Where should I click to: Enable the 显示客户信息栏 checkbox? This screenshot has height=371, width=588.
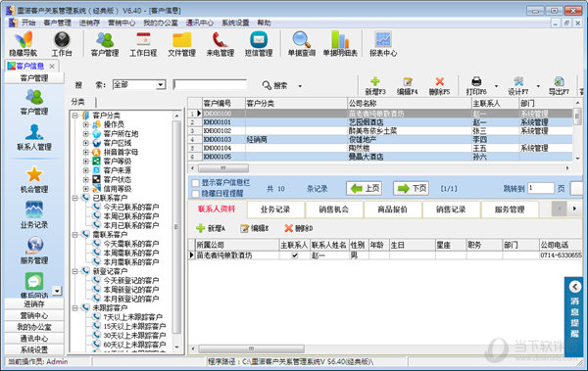195,183
